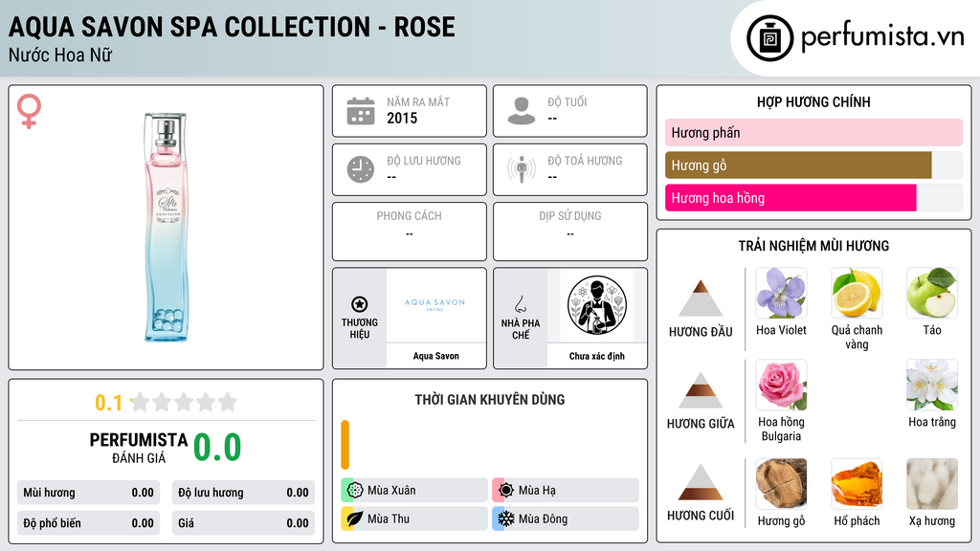Click the five-star rating row

pyautogui.click(x=184, y=403)
